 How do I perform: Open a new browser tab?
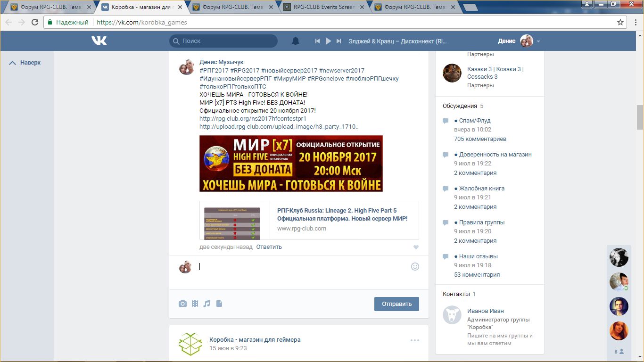click(x=470, y=8)
